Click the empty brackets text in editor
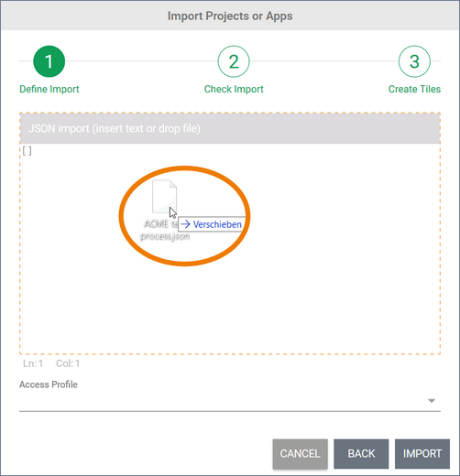The width and height of the screenshot is (460, 476). click(x=27, y=151)
